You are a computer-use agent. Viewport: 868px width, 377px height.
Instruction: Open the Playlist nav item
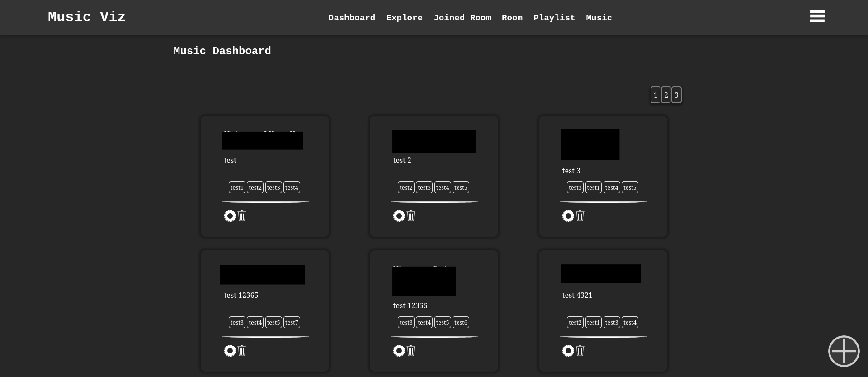[x=554, y=18]
